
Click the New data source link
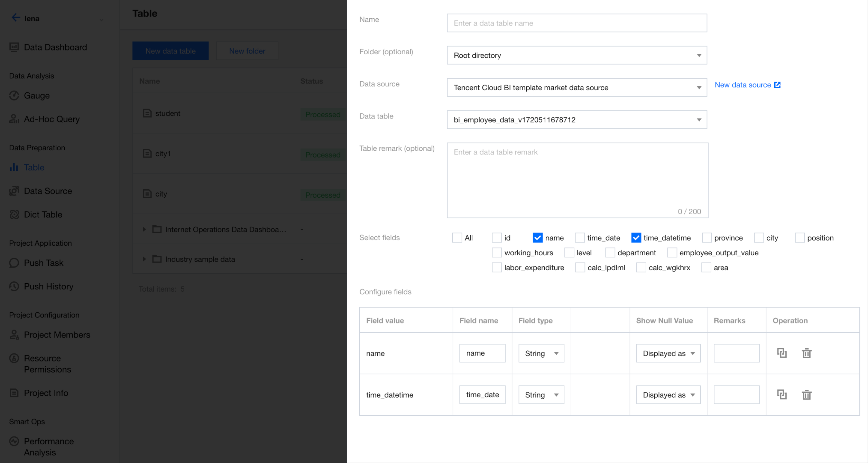pos(742,85)
